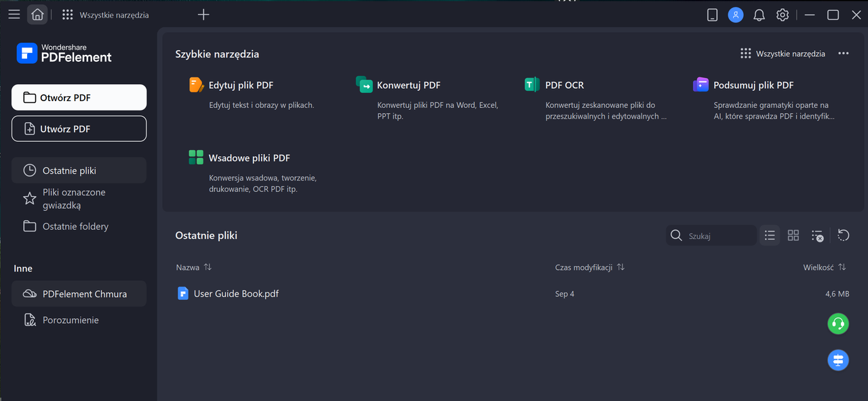868x401 pixels.
Task: Select Ostatnie pliki in sidebar
Action: [x=79, y=170]
